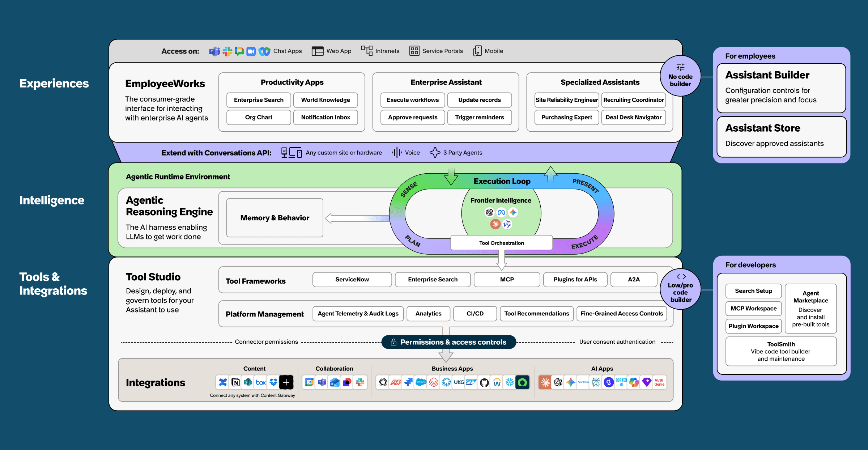Click the ToolSmith vibe code builder box
This screenshot has width=868, height=450.
(781, 351)
